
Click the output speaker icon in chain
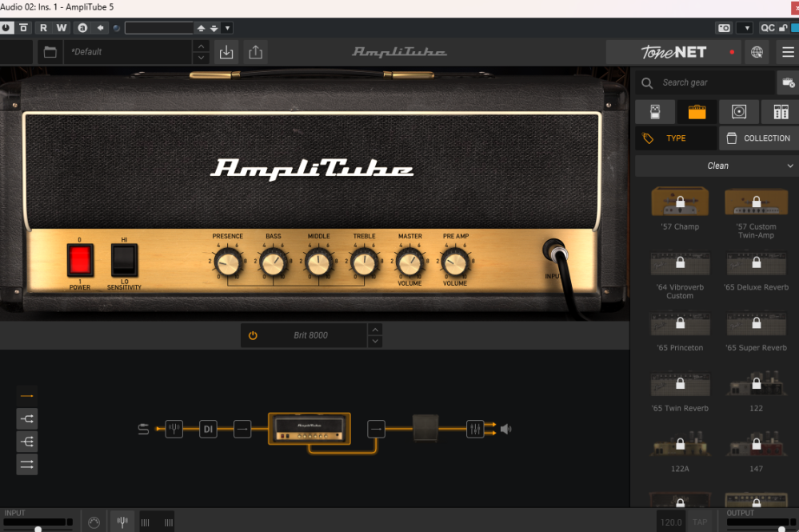[x=506, y=429]
